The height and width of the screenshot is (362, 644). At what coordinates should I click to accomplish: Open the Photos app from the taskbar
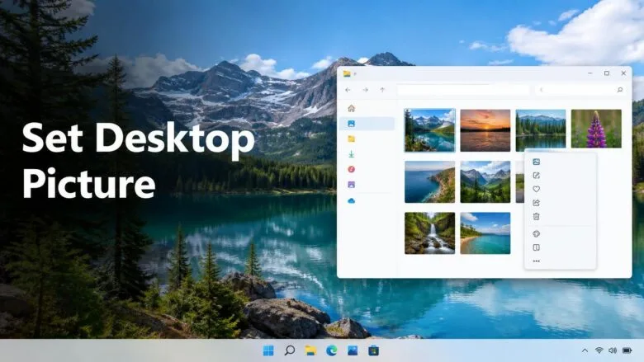353,350
